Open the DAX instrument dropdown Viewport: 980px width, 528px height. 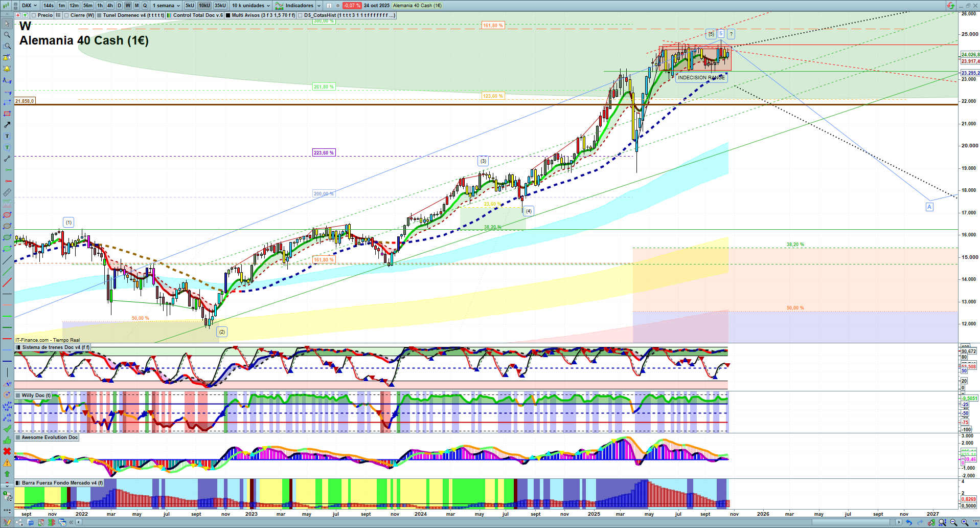pyautogui.click(x=29, y=6)
